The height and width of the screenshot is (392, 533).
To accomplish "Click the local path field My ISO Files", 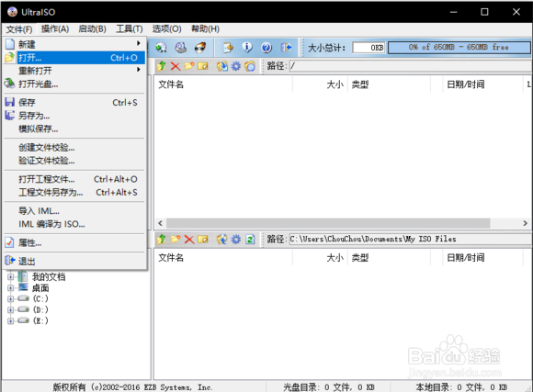I will [411, 239].
